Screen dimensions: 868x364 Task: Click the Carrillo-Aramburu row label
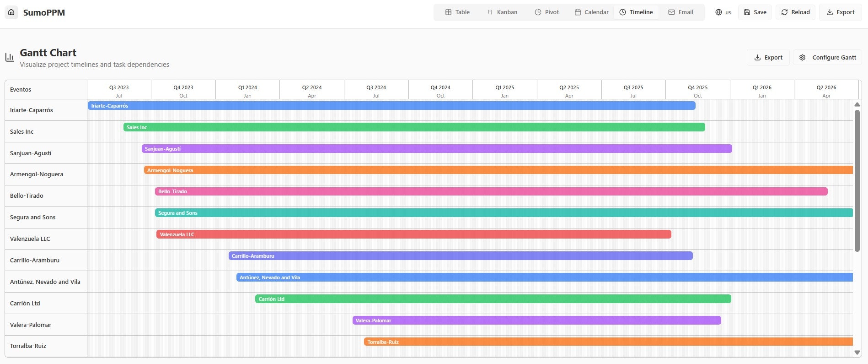pos(35,261)
